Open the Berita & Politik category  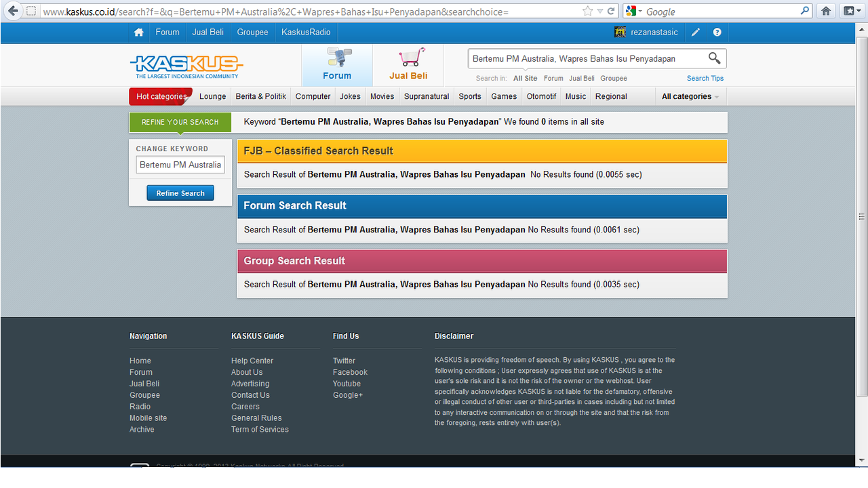(x=261, y=96)
